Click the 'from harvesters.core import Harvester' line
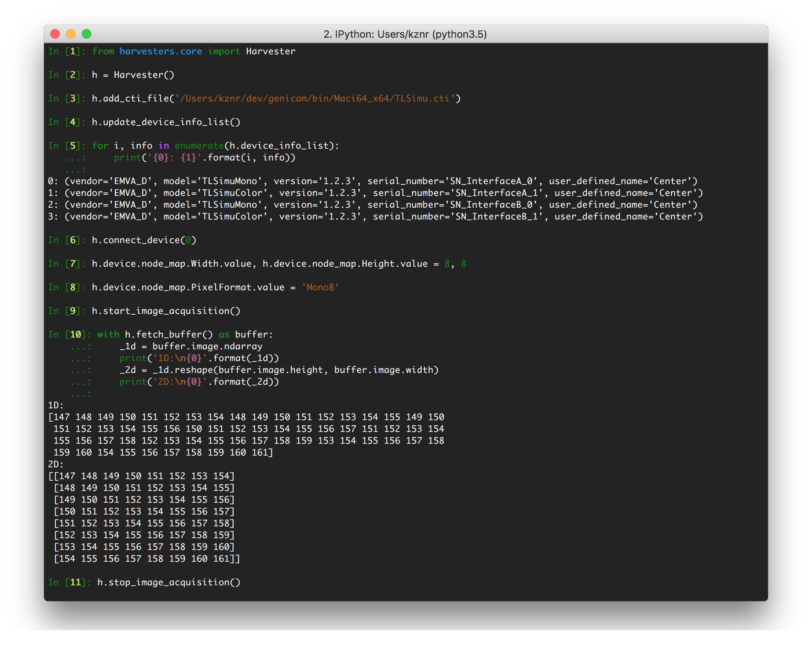The width and height of the screenshot is (812, 664). 194,52
